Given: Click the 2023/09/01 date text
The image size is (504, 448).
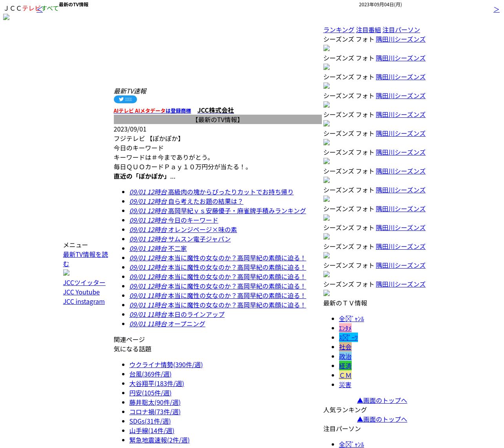Looking at the screenshot, I should [x=130, y=129].
